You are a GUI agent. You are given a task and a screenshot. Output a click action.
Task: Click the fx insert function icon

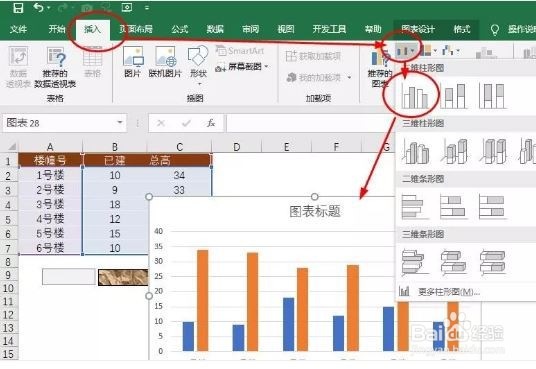tap(211, 123)
